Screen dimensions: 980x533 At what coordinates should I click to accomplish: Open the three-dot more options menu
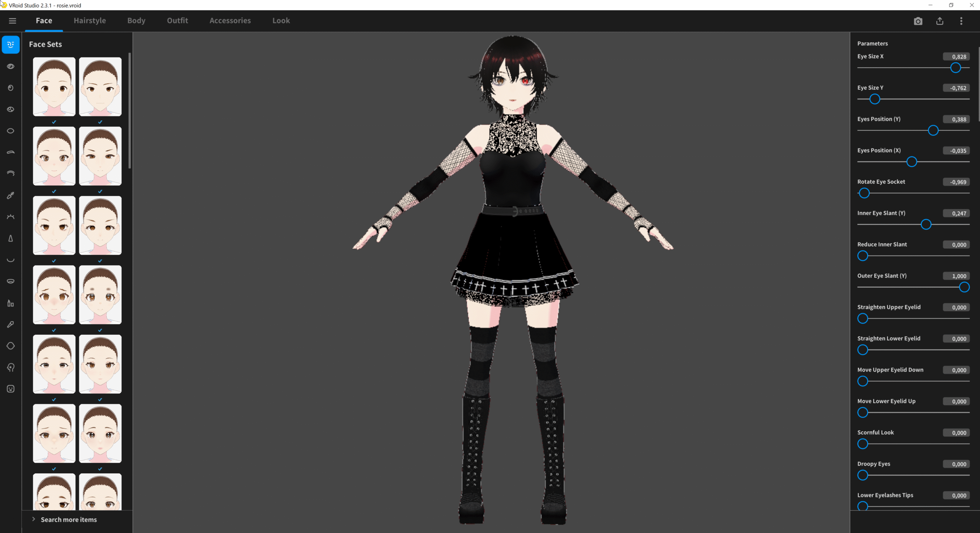click(x=961, y=21)
